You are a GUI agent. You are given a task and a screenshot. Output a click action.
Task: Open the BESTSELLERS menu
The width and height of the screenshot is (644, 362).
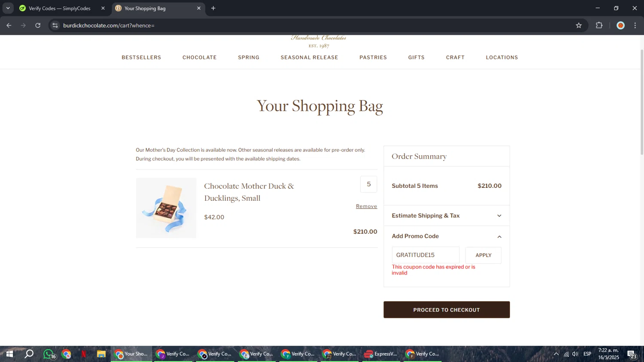(141, 57)
